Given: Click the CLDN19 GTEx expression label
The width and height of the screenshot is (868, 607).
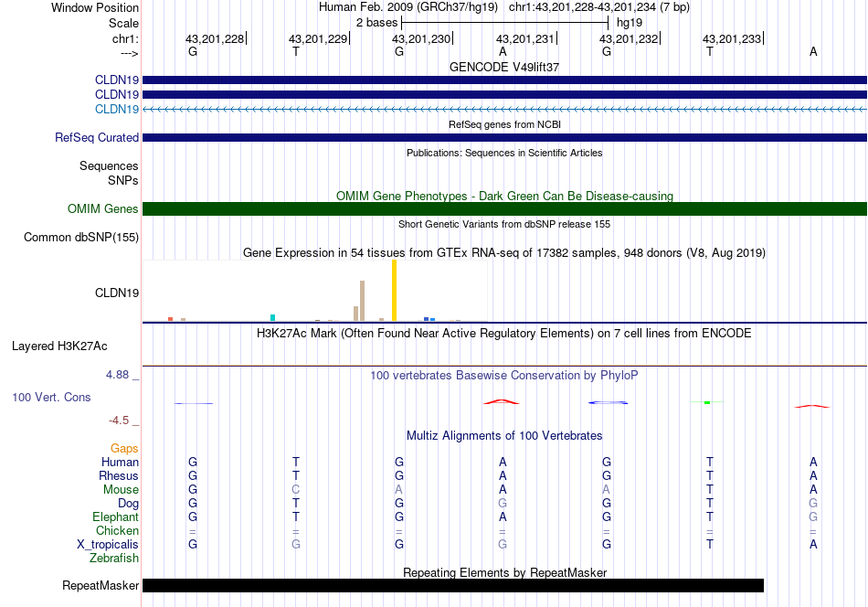Looking at the screenshot, I should click(x=117, y=293).
